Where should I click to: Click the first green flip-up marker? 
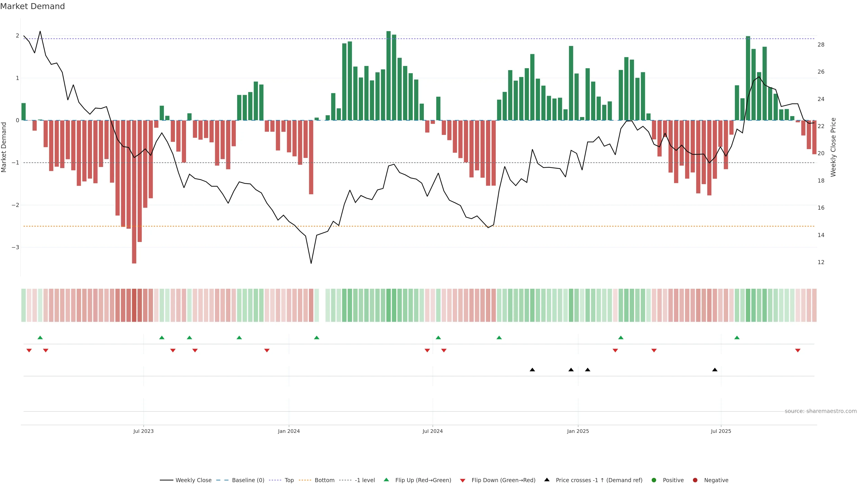40,338
